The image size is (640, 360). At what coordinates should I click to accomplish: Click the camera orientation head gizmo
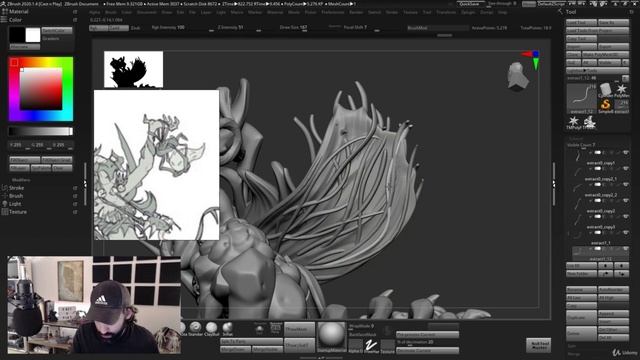[x=518, y=76]
